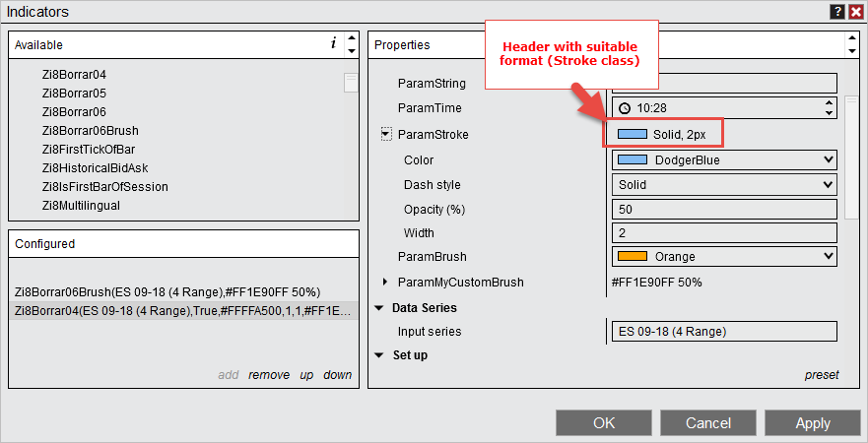
Task: Click the OK button
Action: pyautogui.click(x=604, y=423)
